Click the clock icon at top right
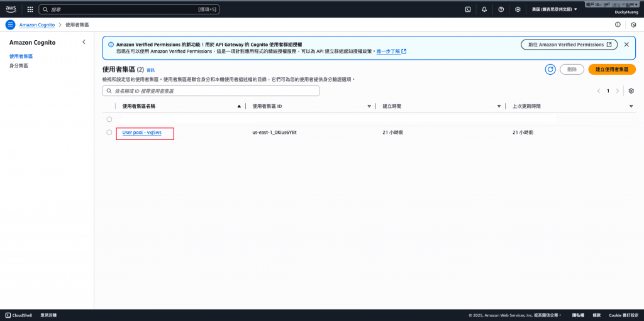Image resolution: width=644 pixels, height=321 pixels. [634, 24]
